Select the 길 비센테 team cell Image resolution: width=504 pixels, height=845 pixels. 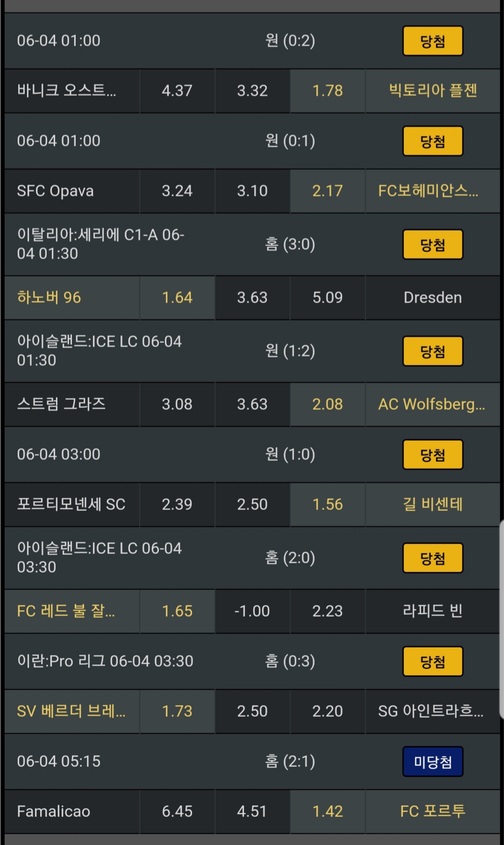pyautogui.click(x=432, y=504)
